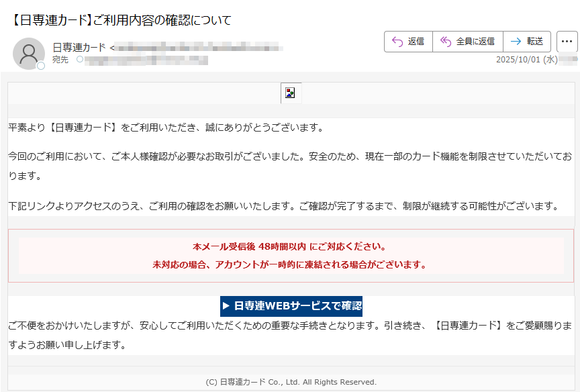Open 日専連WEBサービスで確認 link
The height and width of the screenshot is (392, 580).
pos(290,305)
